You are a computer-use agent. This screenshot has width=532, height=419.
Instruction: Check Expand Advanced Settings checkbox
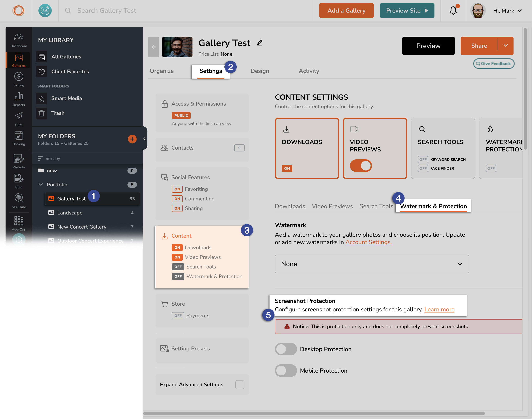(239, 384)
